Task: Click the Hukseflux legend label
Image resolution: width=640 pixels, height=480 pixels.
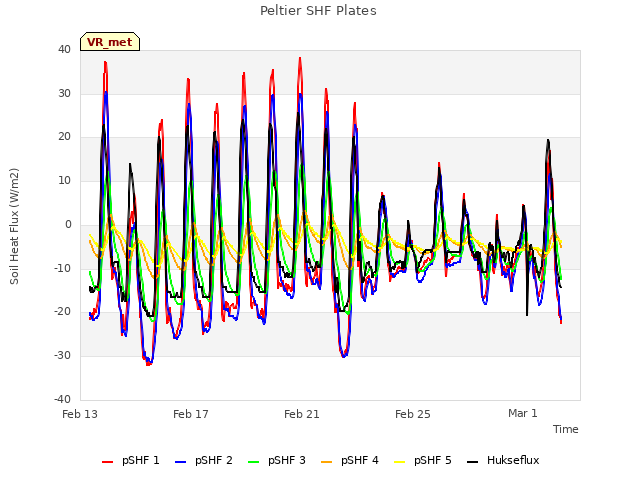Action: [513, 460]
